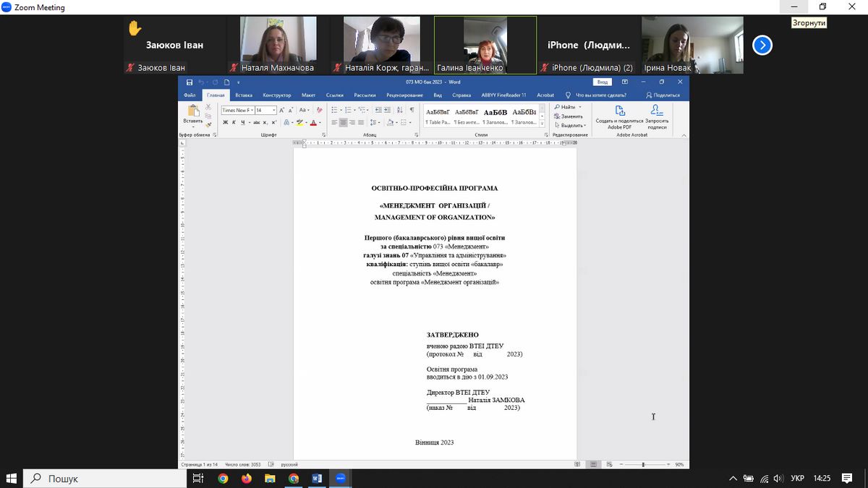Click Firefox icon in the Windows taskbar
Viewport: 868px width, 488px height.
coord(246,479)
